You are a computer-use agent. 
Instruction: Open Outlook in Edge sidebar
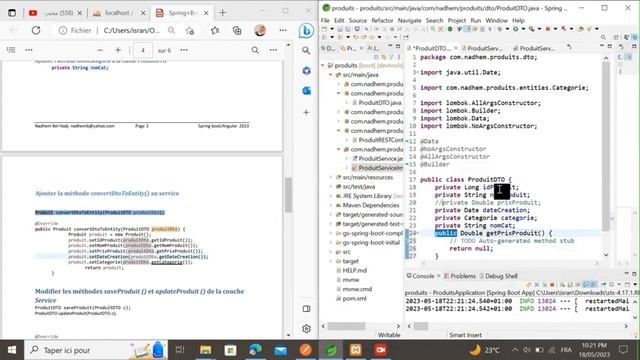click(306, 91)
